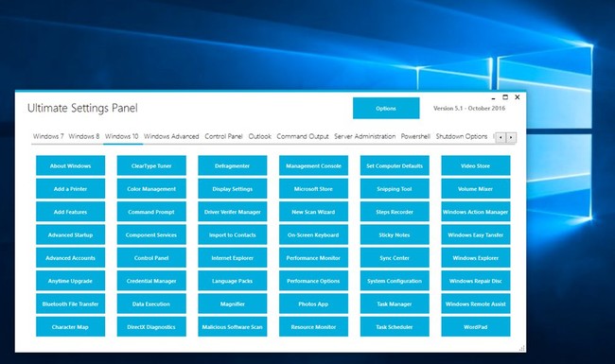Open Sticky Notes

[395, 235]
